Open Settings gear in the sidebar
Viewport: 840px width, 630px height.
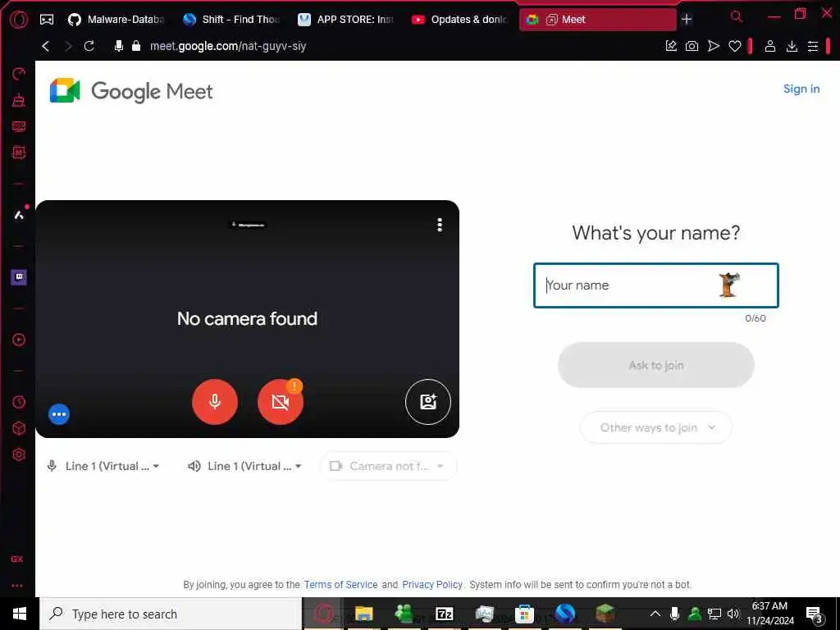19,454
